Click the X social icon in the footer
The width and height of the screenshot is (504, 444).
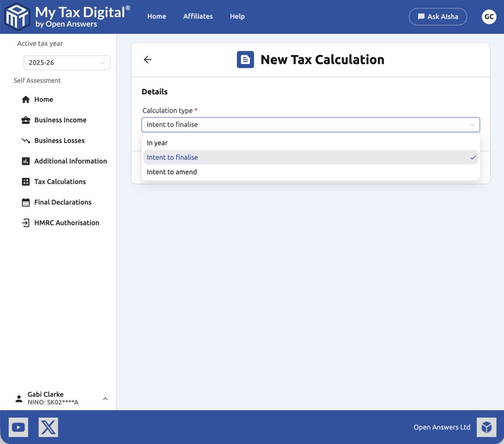pos(48,427)
